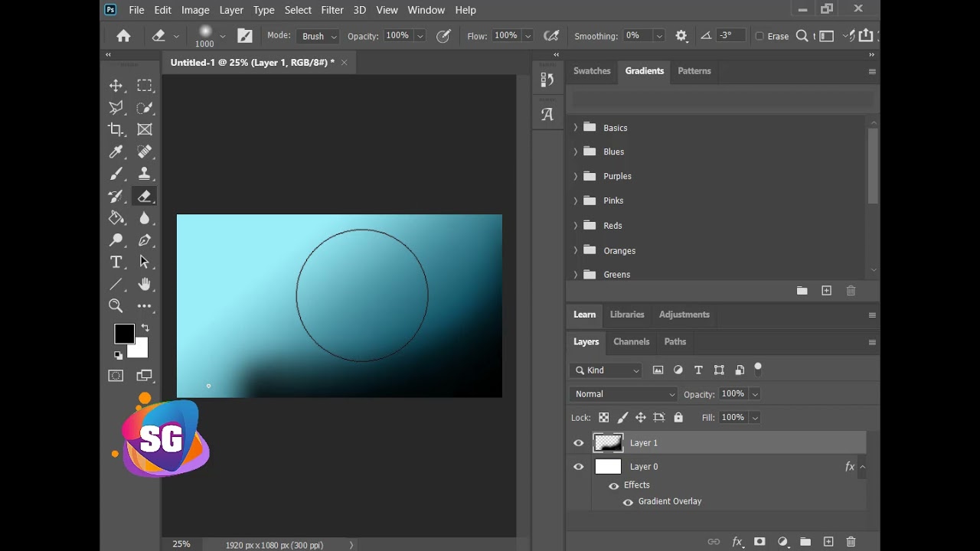
Task: Hide Layer 0 visibility eye
Action: pos(579,467)
